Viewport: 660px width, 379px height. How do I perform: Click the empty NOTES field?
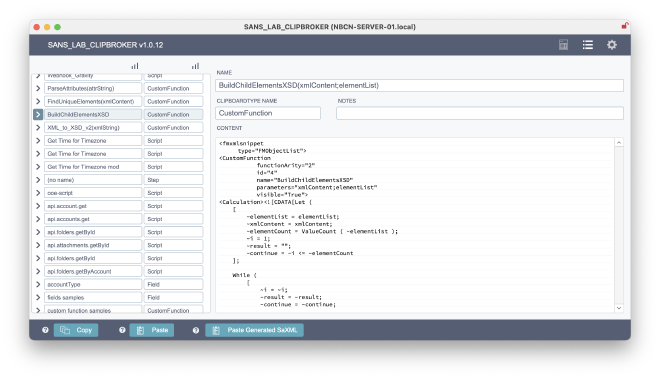click(x=480, y=113)
